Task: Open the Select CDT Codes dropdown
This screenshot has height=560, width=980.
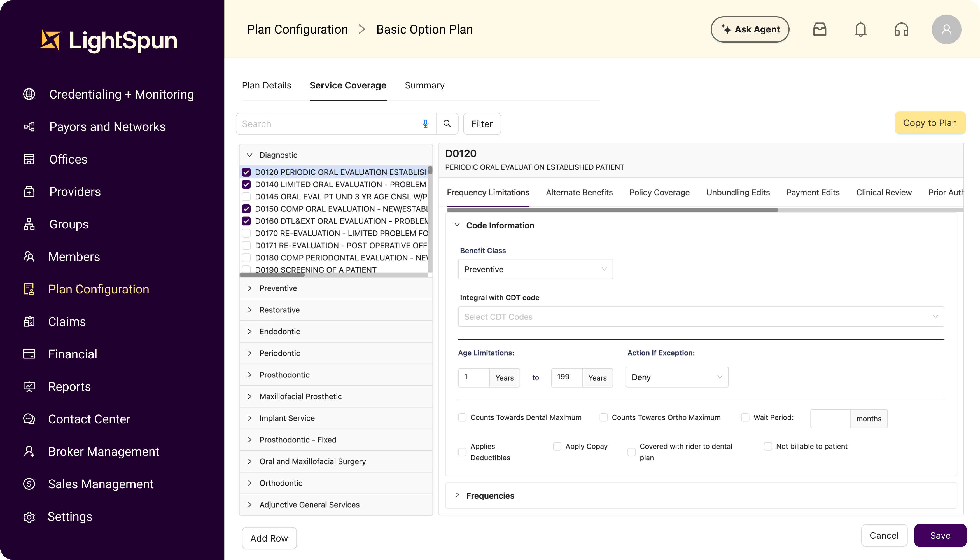Action: tap(701, 317)
